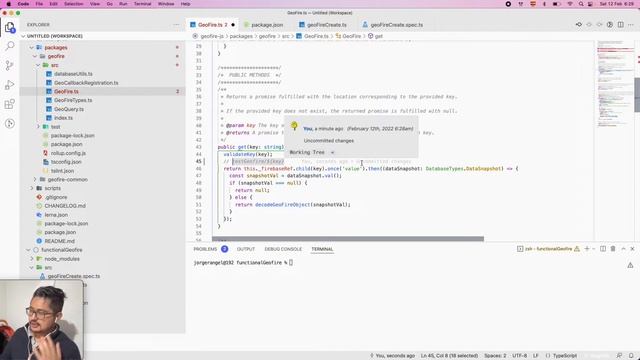Viewport: 640px width, 360px height.
Task: Expand the scripts folder
Action: pos(31,188)
